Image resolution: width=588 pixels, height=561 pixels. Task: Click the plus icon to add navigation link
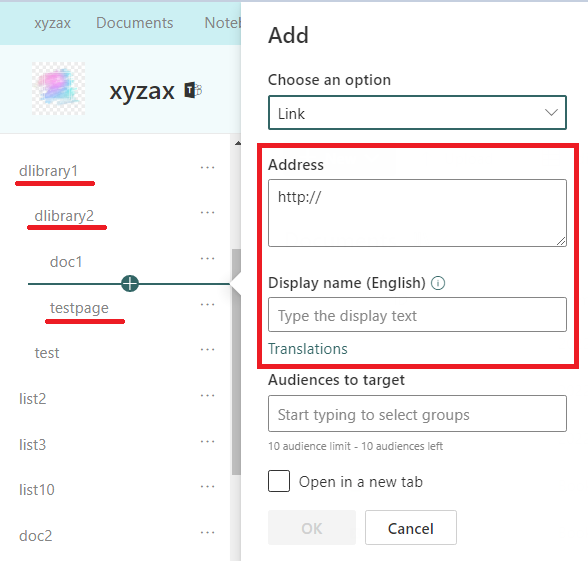tap(130, 284)
